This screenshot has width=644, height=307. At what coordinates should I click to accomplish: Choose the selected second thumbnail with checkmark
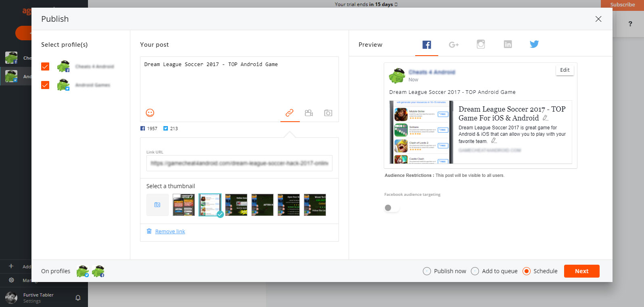tap(210, 205)
